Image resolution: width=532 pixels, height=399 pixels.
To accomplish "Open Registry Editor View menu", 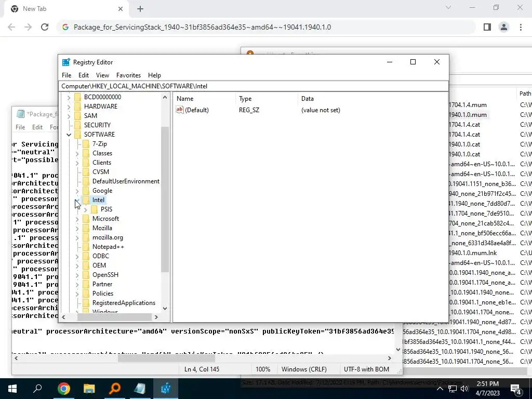I will click(x=102, y=75).
